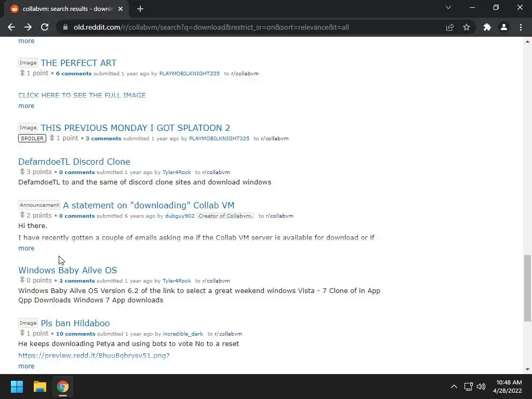532x399 pixels.
Task: Open DefamdoeTL Discord Clone post
Action: (x=74, y=162)
